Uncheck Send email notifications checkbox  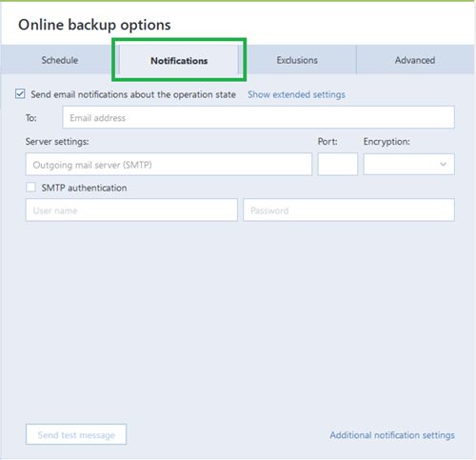[20, 94]
